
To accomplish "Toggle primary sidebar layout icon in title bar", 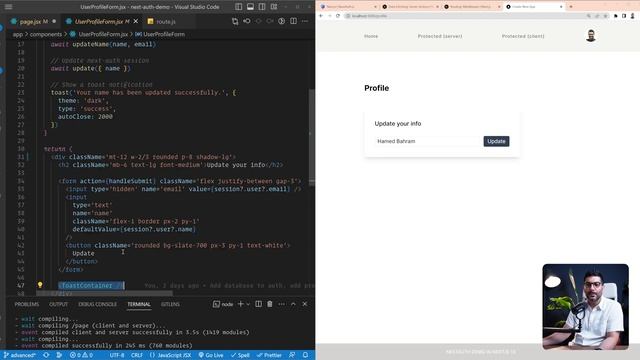I will pos(239,7).
